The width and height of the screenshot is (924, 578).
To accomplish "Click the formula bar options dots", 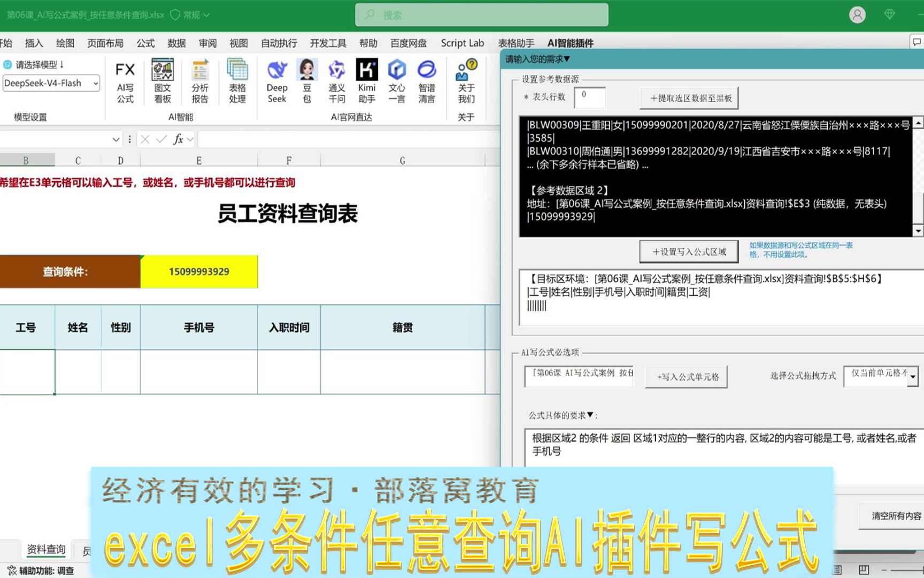I will [129, 139].
